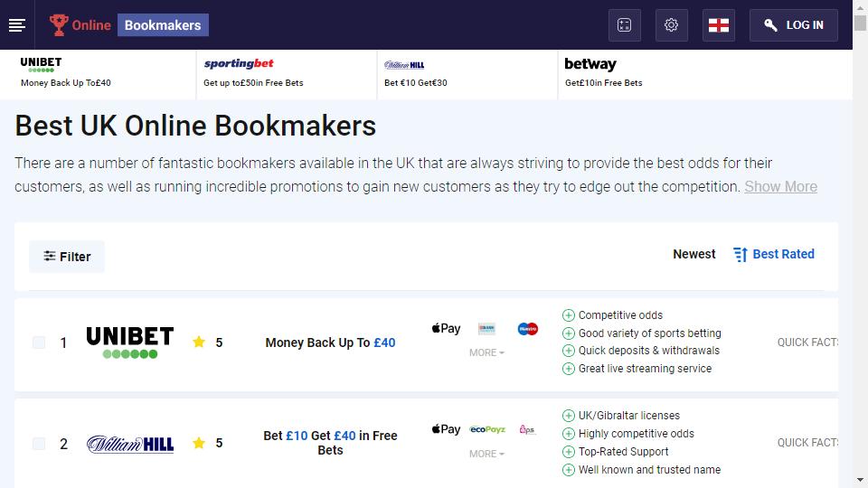Click the Apple Pay icon in William Hill row
Image resolution: width=868 pixels, height=488 pixels.
446,429
